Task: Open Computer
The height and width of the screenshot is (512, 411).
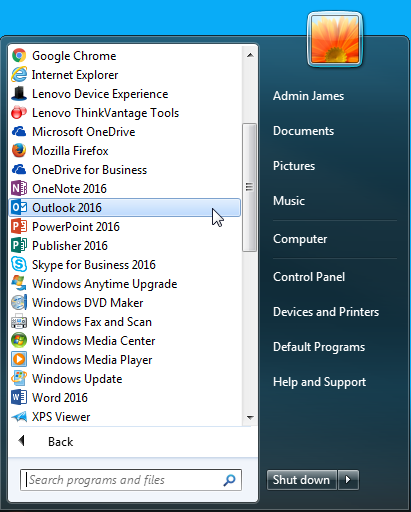Action: coord(300,239)
